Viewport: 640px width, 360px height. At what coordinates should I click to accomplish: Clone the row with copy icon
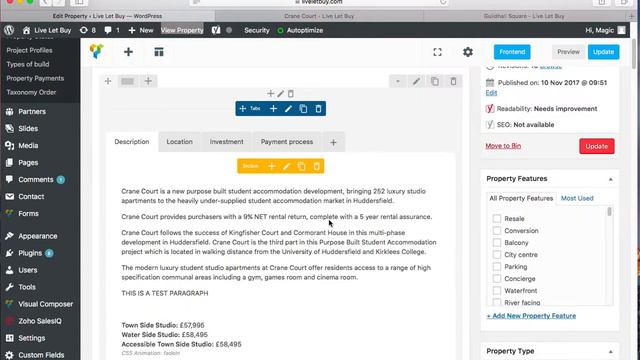click(x=435, y=81)
